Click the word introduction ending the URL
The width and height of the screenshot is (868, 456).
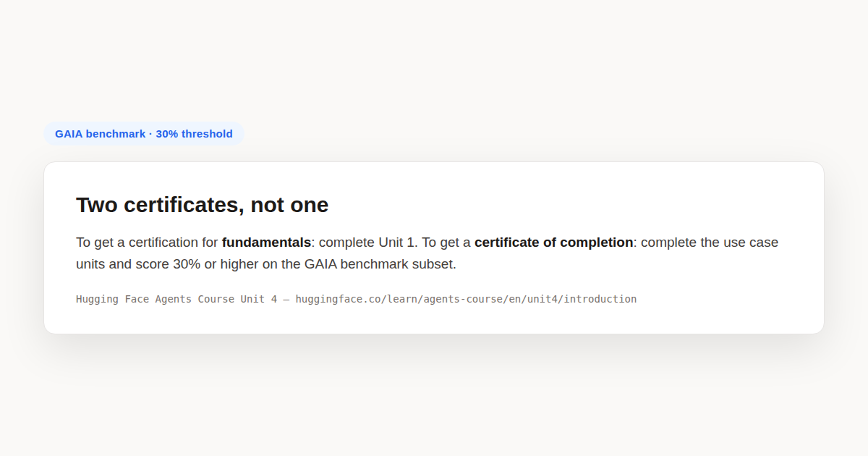(600, 299)
